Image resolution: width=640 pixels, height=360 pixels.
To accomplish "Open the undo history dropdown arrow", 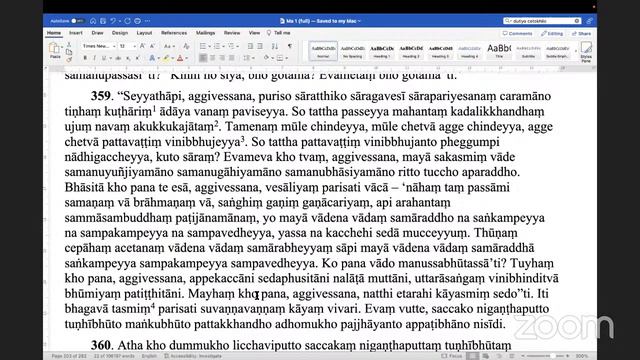I will [119, 21].
